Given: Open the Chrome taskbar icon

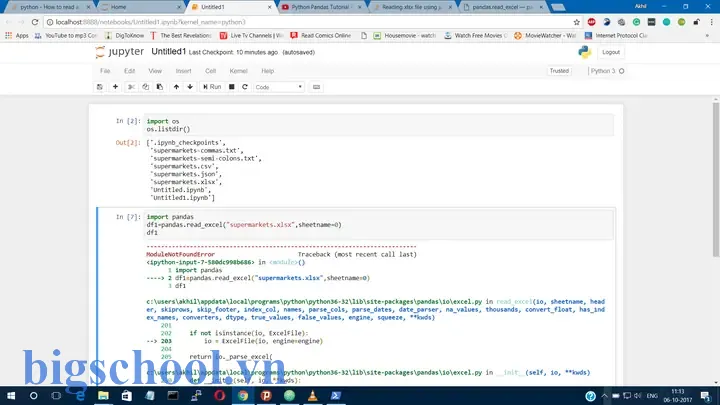Looking at the screenshot, I should click(243, 395).
